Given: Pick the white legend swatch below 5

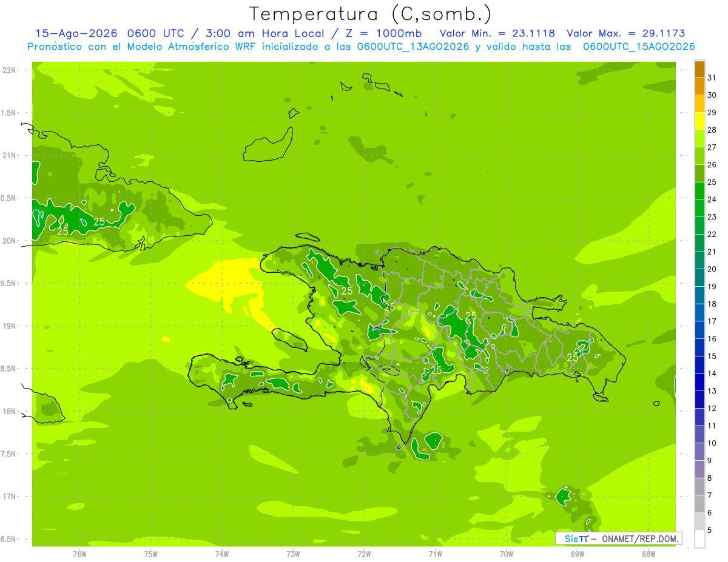Looking at the screenshot, I should (699, 538).
